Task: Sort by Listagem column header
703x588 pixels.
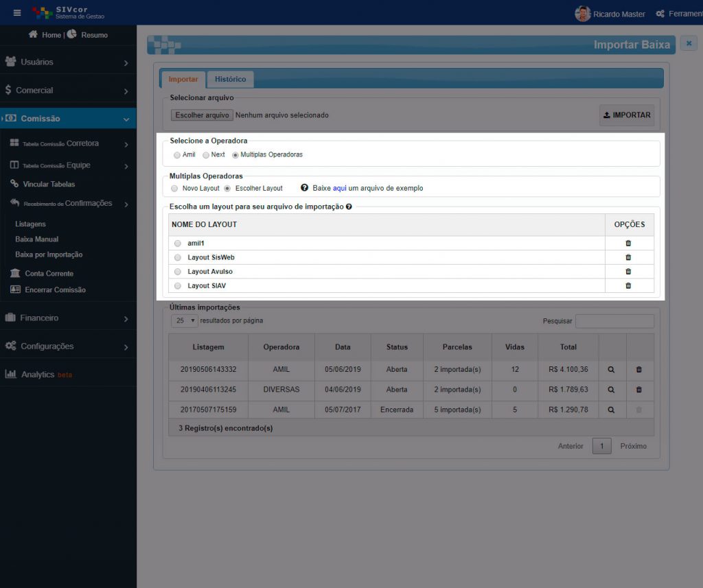Action: coord(209,347)
